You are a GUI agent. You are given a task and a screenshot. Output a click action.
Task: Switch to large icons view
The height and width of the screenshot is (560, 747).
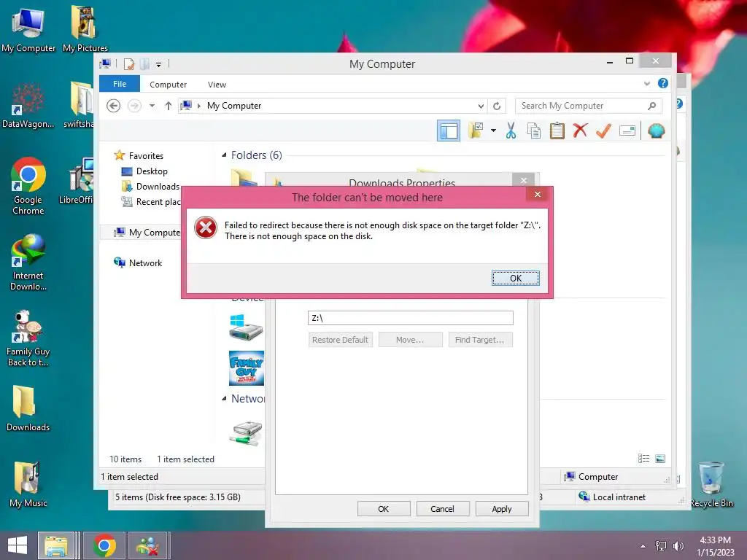tap(660, 459)
